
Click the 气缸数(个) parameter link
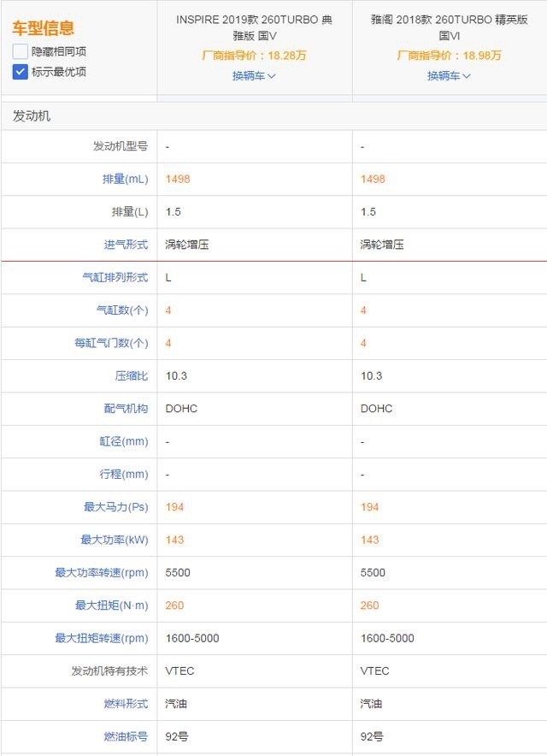point(122,310)
